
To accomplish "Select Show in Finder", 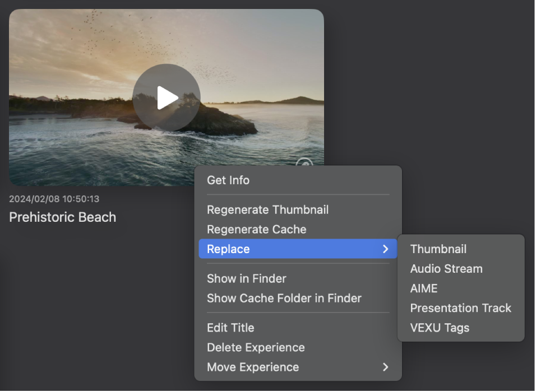I will [246, 278].
